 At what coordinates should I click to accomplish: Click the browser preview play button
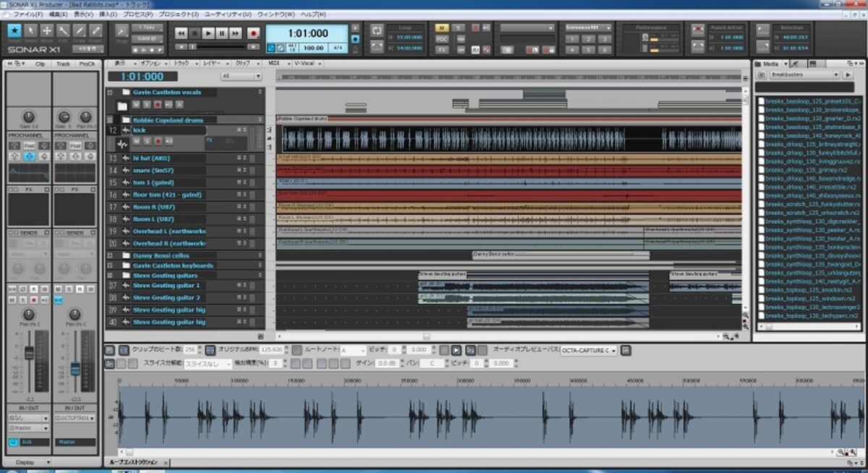848,74
